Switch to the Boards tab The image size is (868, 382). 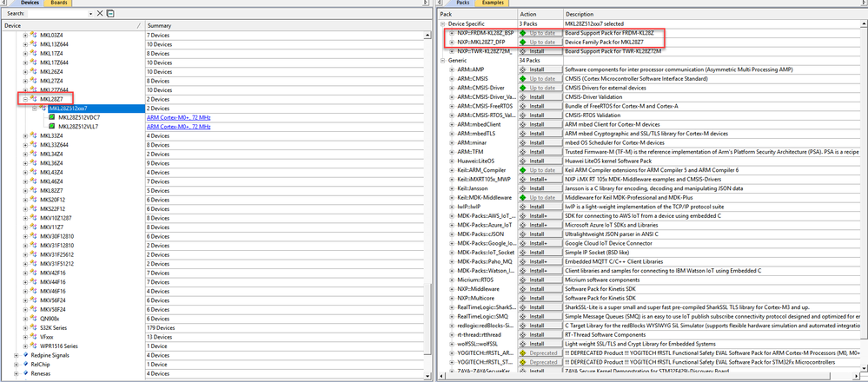pos(57,3)
